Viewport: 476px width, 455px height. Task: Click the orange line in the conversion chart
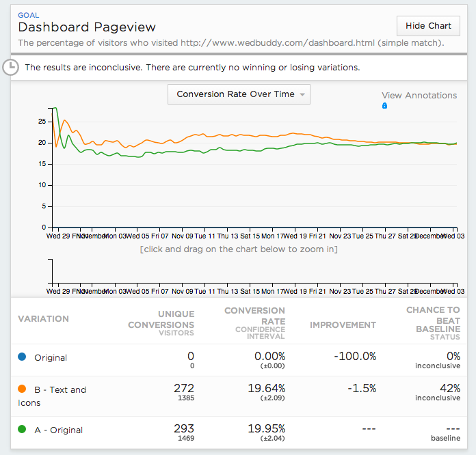coord(205,135)
